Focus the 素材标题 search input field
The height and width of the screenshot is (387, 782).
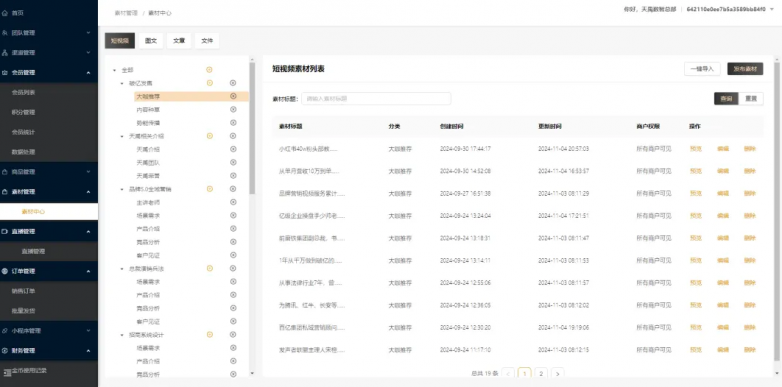click(376, 99)
